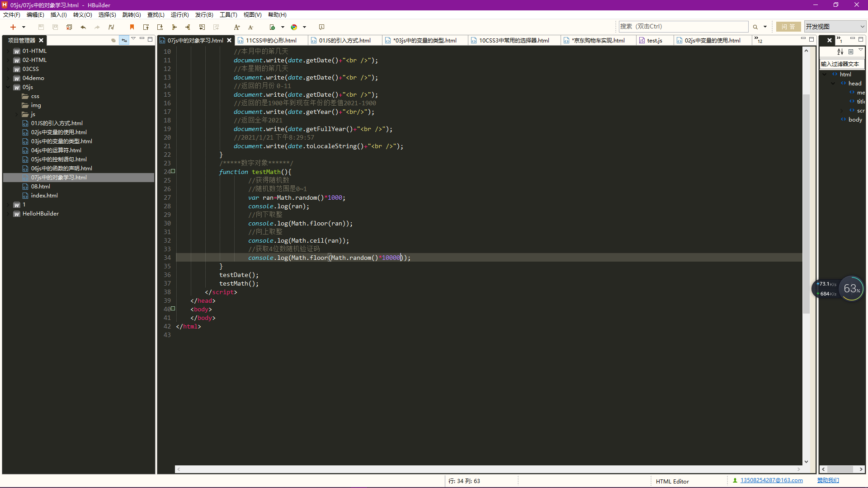This screenshot has height=488, width=868.
Task: Collapse the html node in outline
Action: click(825, 75)
